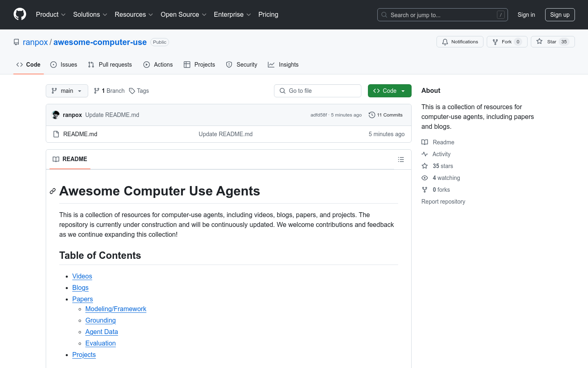This screenshot has width=588, height=368.
Task: Switch to the Actions tab
Action: point(158,65)
